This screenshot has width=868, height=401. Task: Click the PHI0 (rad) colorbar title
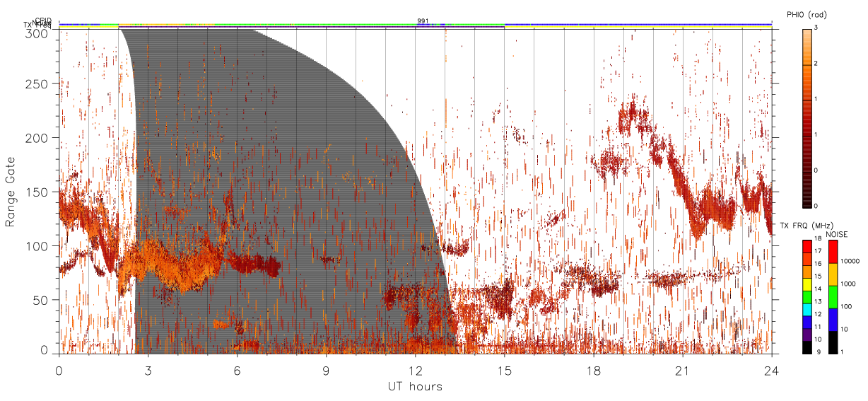pos(807,15)
